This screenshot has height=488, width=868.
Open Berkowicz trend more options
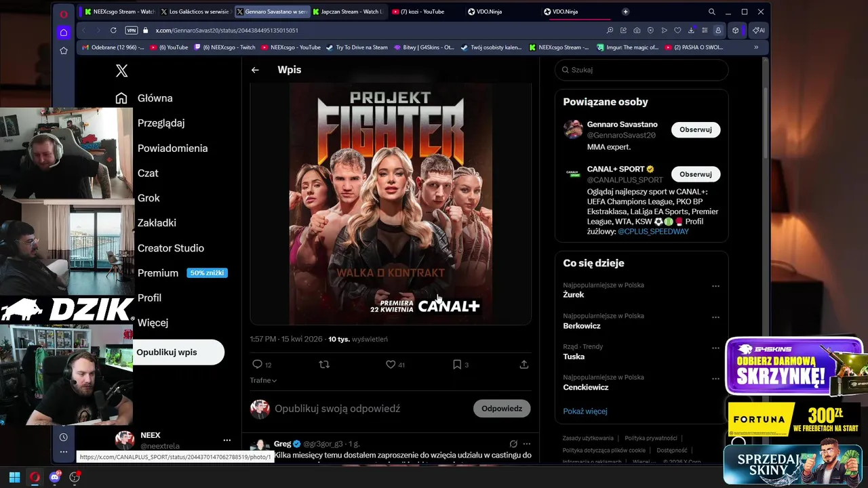click(715, 317)
